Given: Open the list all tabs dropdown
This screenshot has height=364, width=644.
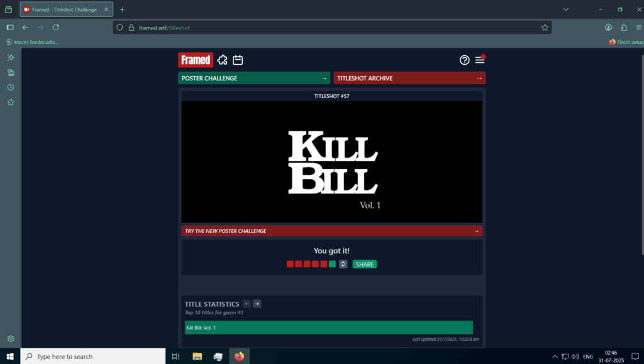Looking at the screenshot, I should [565, 9].
